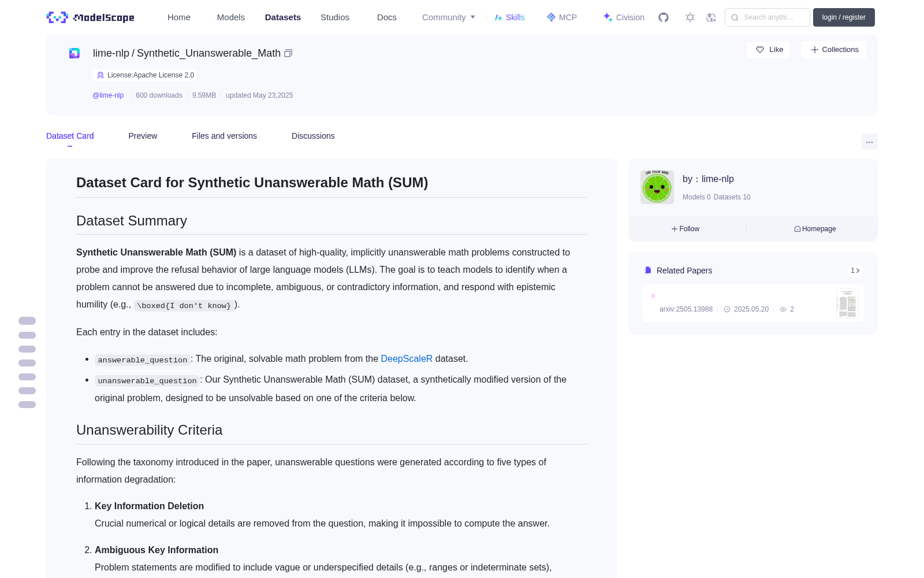Open the Studios menu item

pos(335,17)
